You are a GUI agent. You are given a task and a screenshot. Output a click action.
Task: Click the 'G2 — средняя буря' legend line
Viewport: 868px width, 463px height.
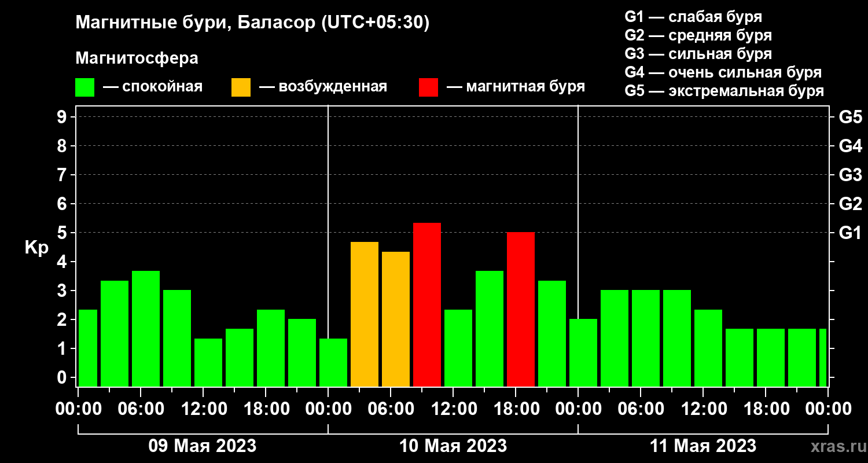(698, 35)
